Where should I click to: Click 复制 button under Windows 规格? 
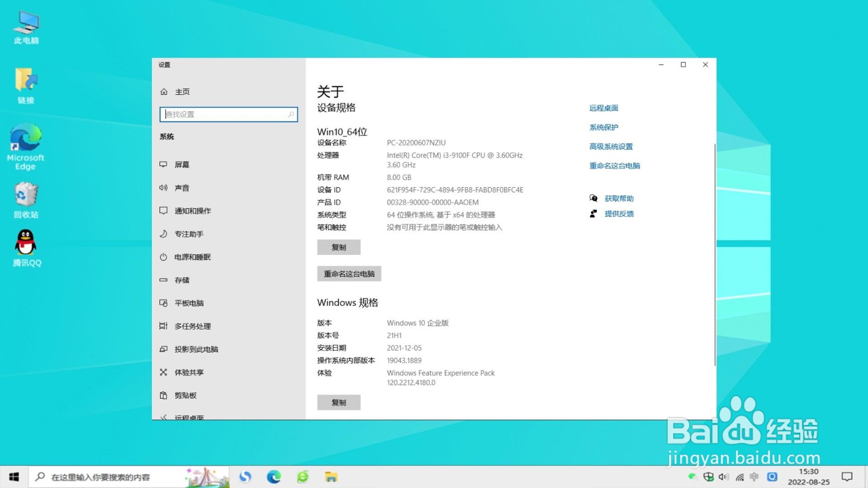pyautogui.click(x=339, y=402)
